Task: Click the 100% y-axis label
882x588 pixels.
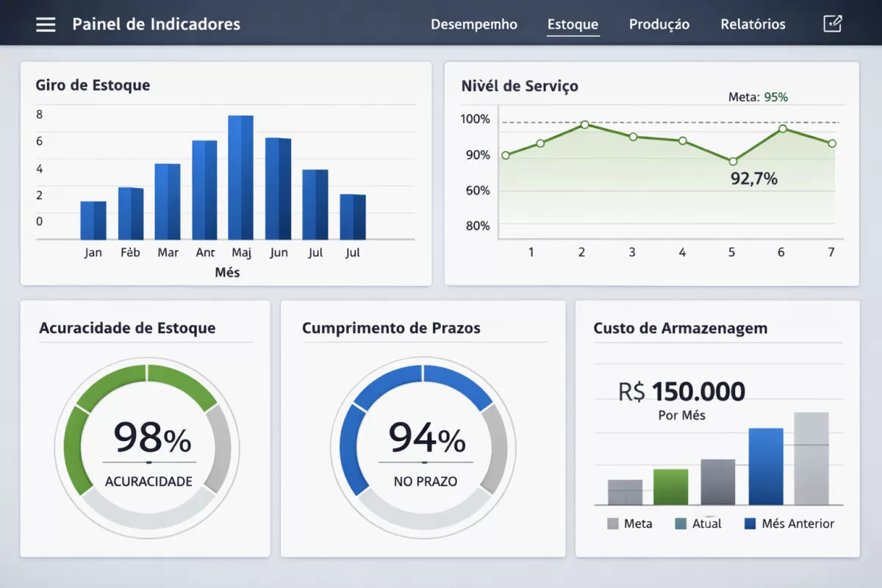Action: 475,119
